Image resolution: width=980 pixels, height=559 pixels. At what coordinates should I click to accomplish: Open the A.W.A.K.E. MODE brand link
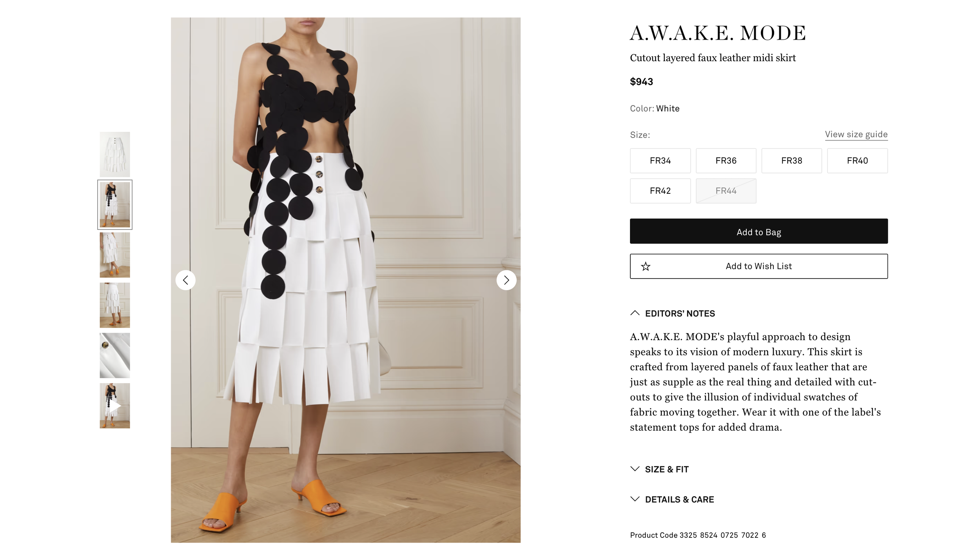[718, 33]
